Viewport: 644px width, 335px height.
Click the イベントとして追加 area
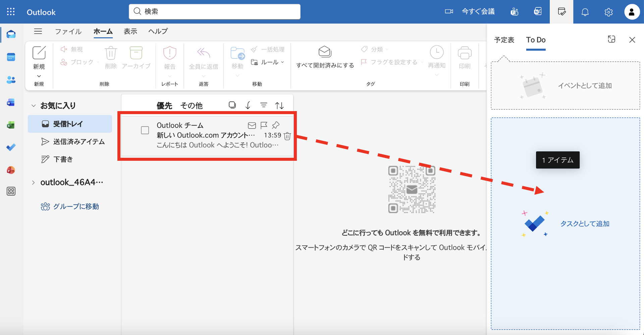click(565, 85)
